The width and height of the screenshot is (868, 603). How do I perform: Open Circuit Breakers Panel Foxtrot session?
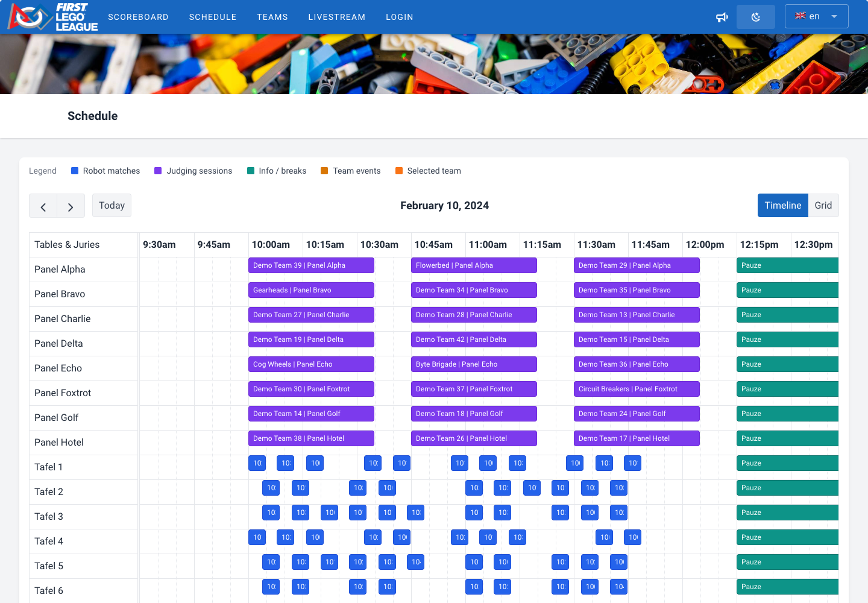[x=637, y=389]
